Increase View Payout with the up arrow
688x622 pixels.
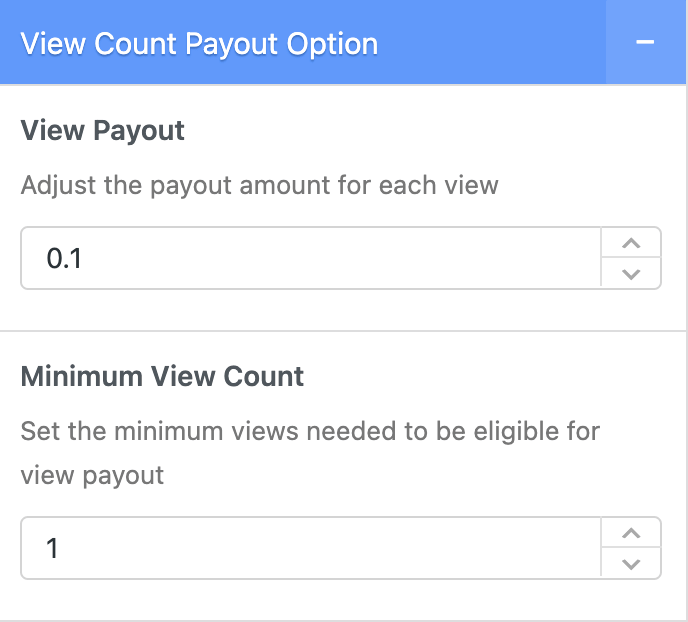pyautogui.click(x=630, y=243)
